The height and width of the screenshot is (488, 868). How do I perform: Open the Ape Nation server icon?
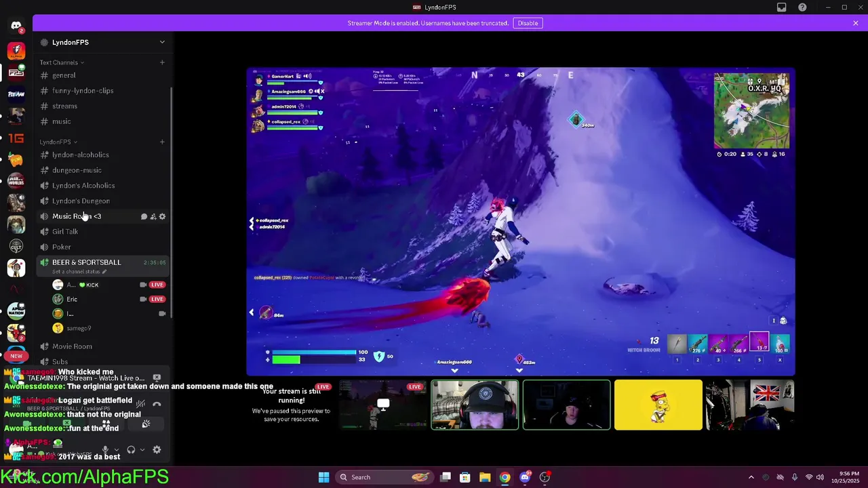pyautogui.click(x=16, y=311)
